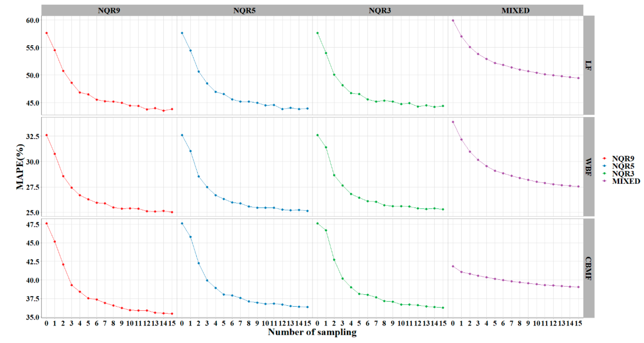Screen dimensions: 644x343
Task: Click first purple point in MIXED LF panel
Action: click(453, 20)
